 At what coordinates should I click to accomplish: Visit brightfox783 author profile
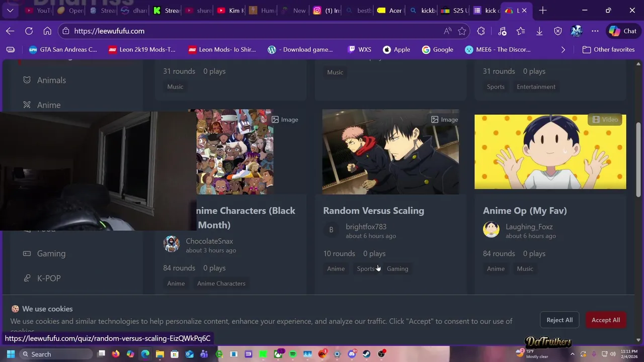(366, 227)
